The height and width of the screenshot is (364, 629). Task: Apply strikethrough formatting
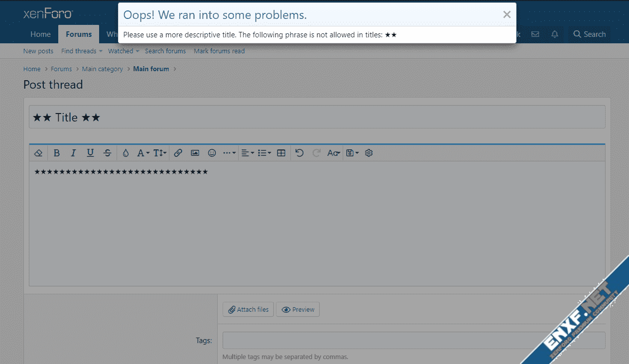(x=107, y=153)
